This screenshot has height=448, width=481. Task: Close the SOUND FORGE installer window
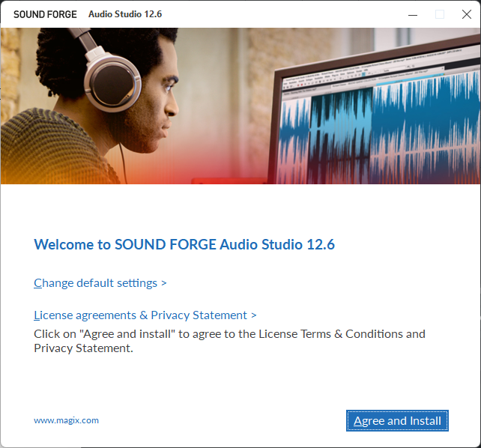click(x=467, y=14)
